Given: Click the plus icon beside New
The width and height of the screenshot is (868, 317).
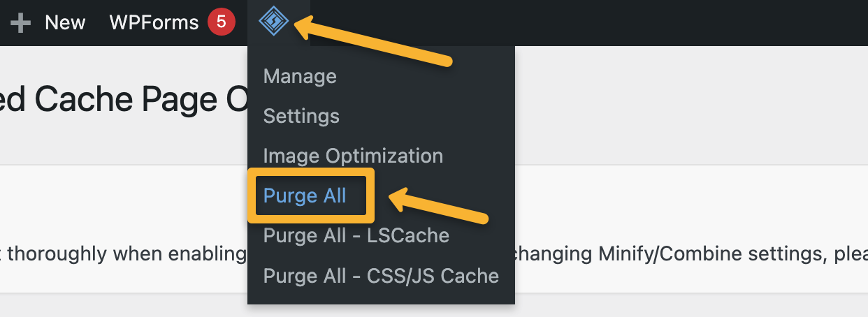Looking at the screenshot, I should pyautogui.click(x=21, y=22).
